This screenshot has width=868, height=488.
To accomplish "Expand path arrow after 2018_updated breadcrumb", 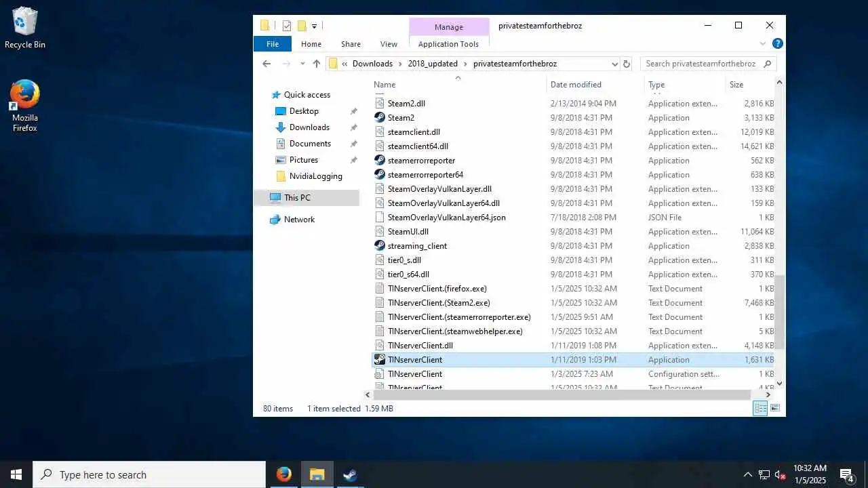I will click(465, 64).
